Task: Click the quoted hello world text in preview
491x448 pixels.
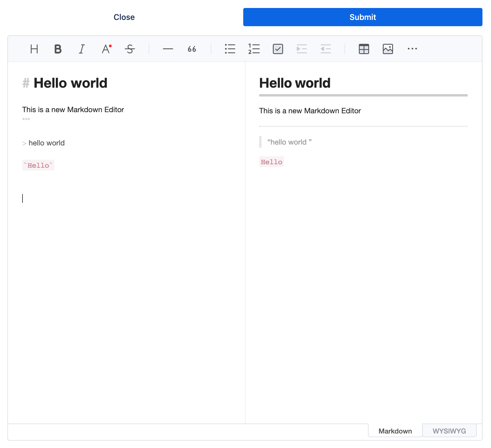Action: point(289,142)
